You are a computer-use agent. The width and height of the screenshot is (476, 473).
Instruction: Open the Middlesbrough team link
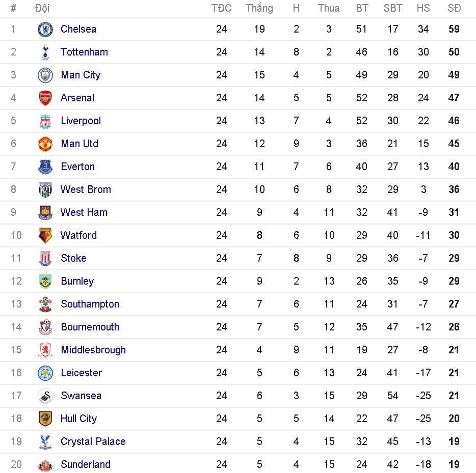click(93, 350)
